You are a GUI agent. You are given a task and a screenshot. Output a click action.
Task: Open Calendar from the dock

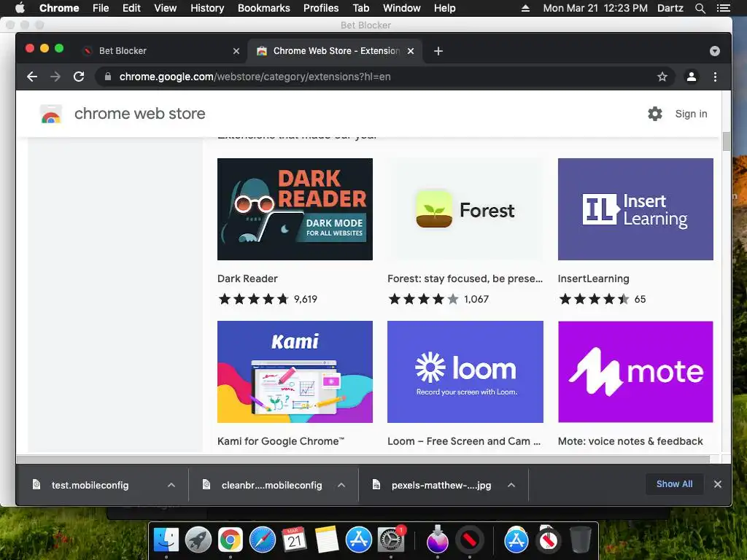coord(295,540)
